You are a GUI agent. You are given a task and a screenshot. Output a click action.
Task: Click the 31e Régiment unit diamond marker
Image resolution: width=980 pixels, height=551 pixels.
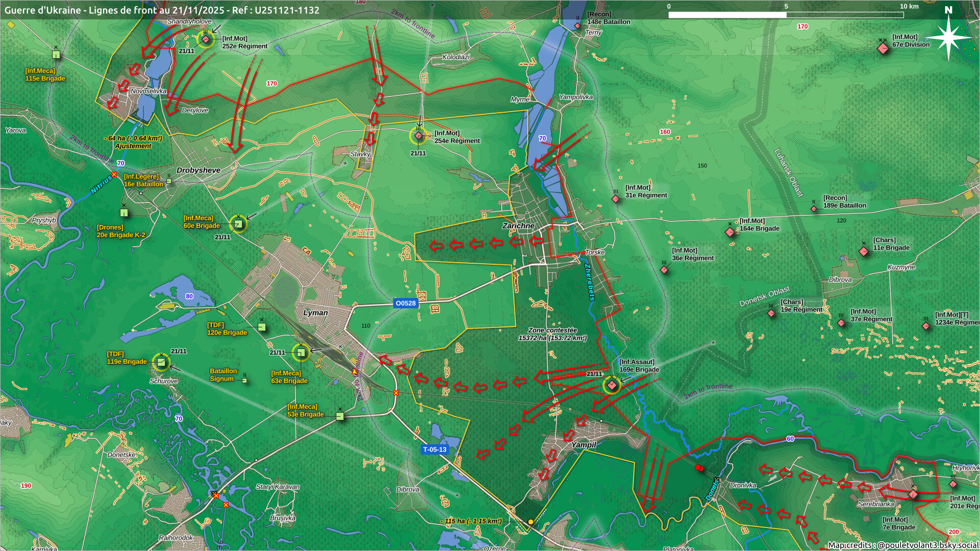pos(616,199)
